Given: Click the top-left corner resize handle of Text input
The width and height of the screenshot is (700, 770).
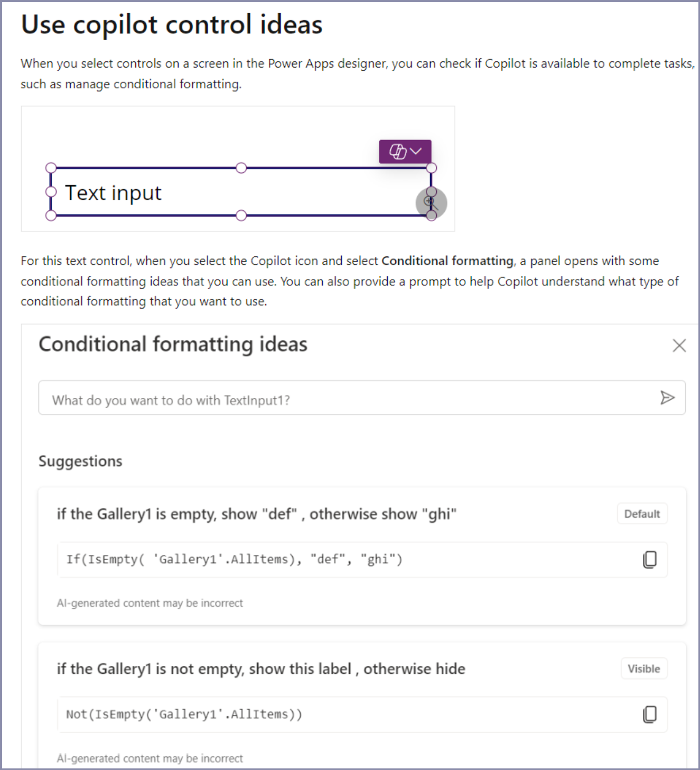Looking at the screenshot, I should tap(51, 168).
